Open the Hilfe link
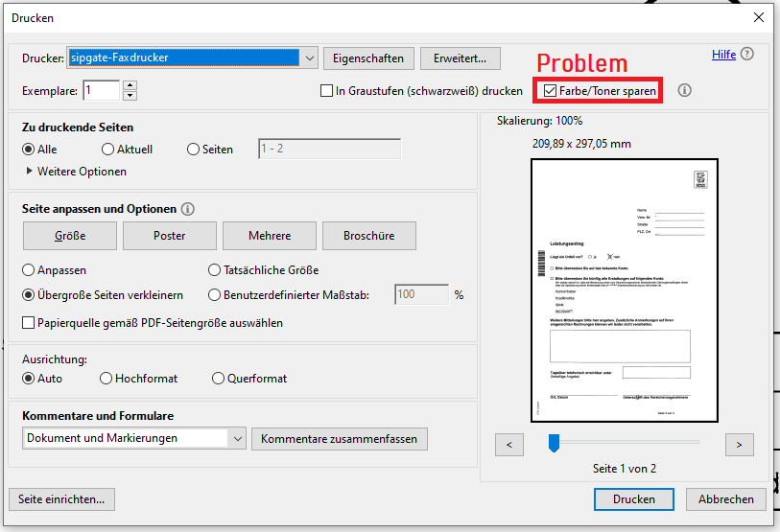Viewport: 780px width, 532px height. (x=723, y=55)
